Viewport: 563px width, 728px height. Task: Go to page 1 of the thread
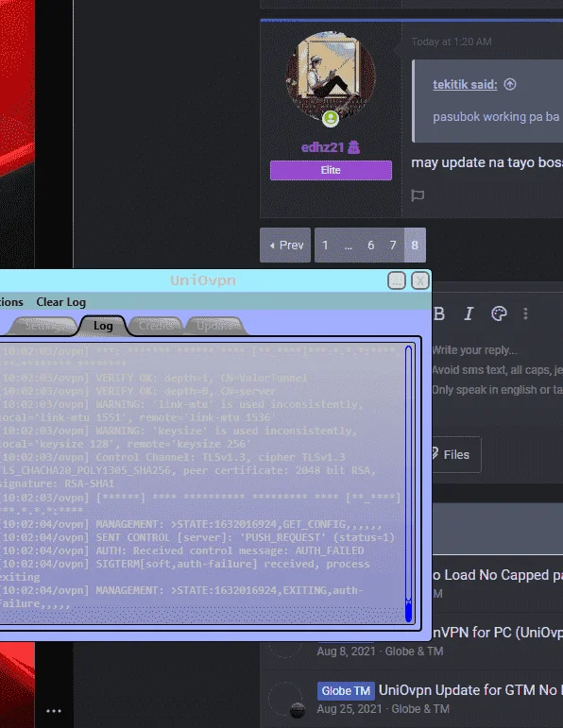(x=325, y=245)
